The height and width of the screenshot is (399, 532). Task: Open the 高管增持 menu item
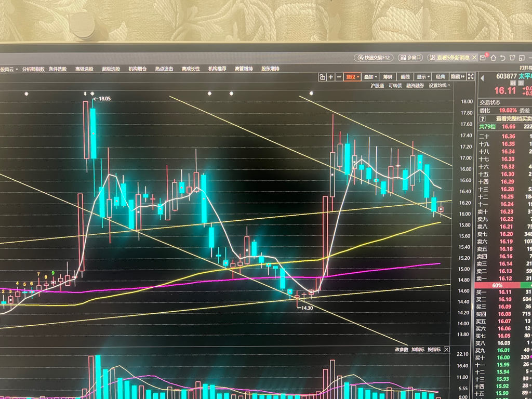(x=244, y=69)
